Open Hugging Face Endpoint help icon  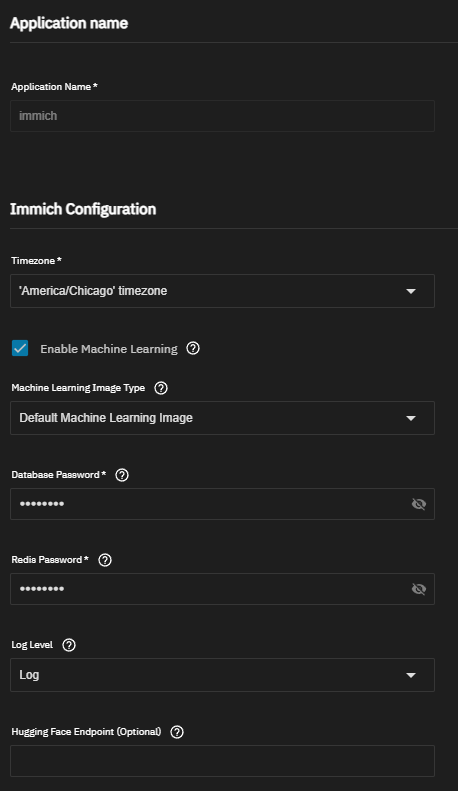pyautogui.click(x=177, y=732)
